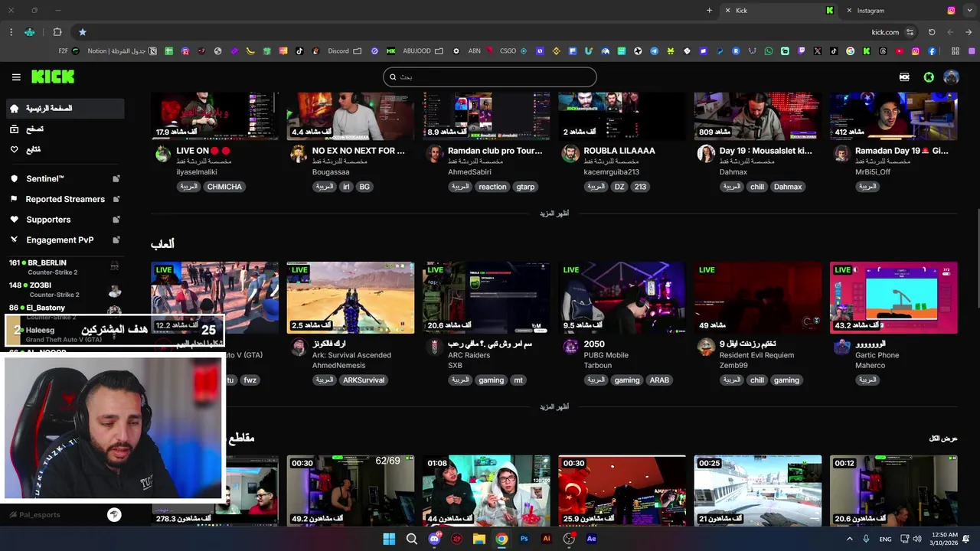Viewport: 980px width, 551px height.
Task: Open ZO3BI channel in sidebar list
Action: pyautogui.click(x=64, y=289)
